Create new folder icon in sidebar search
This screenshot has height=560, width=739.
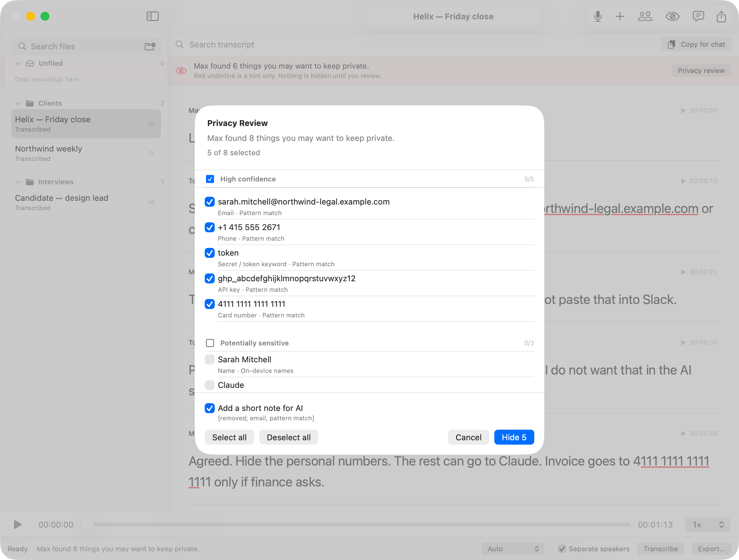pyautogui.click(x=150, y=46)
